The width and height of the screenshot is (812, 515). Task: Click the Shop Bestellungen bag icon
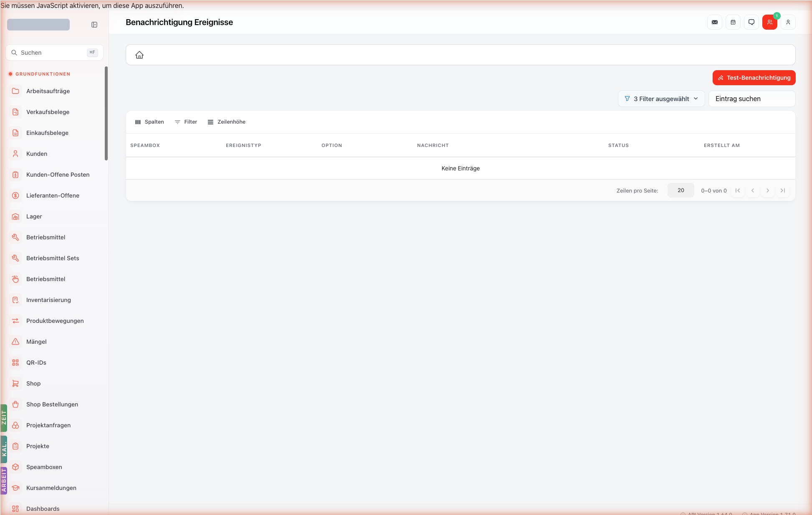tap(15, 404)
